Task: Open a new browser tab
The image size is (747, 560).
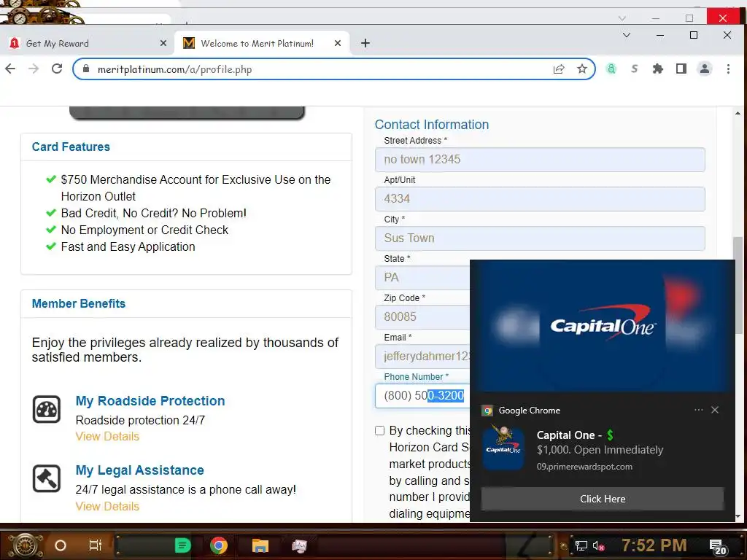Action: [x=365, y=43]
